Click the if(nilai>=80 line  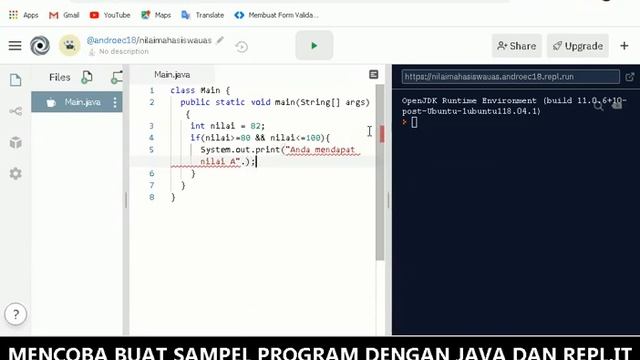[x=260, y=138]
